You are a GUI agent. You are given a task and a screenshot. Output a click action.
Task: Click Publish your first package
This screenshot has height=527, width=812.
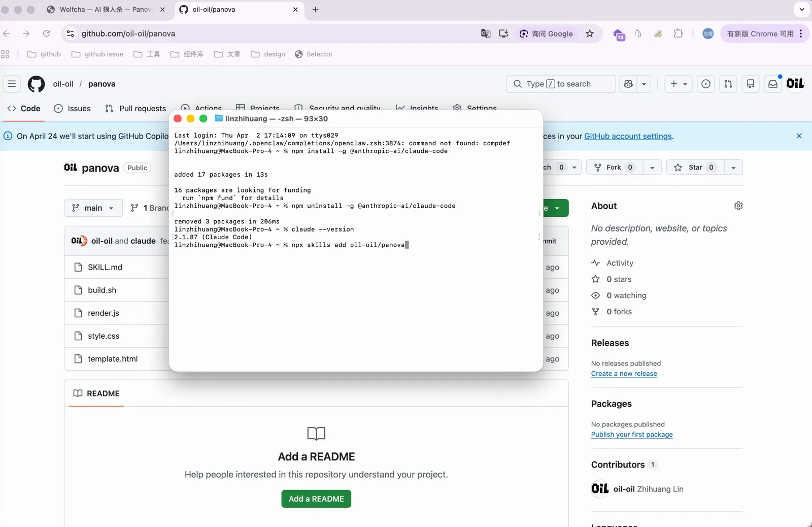pyautogui.click(x=632, y=435)
